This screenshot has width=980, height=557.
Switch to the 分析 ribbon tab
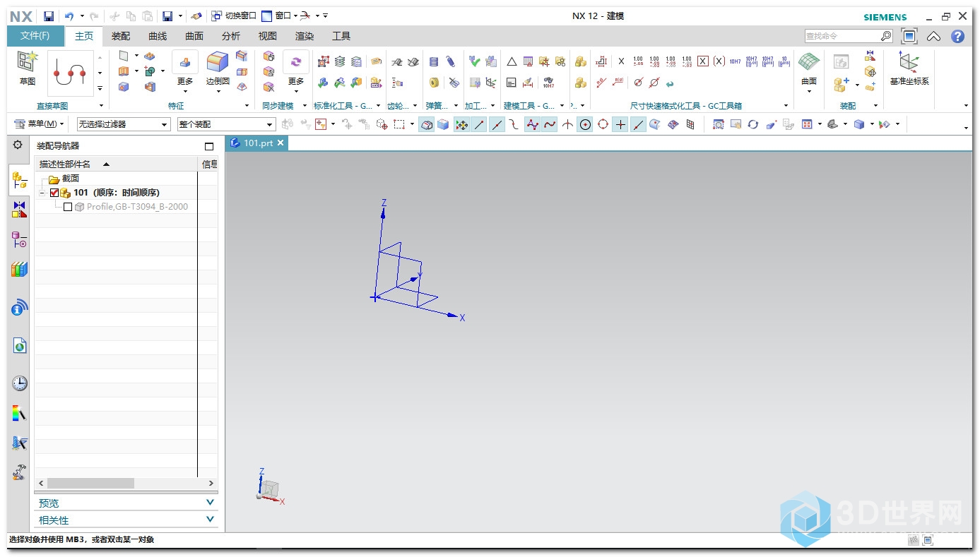(231, 36)
